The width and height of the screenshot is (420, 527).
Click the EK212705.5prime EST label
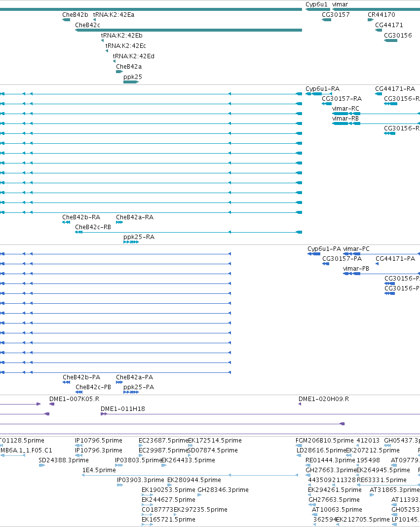click(363, 520)
